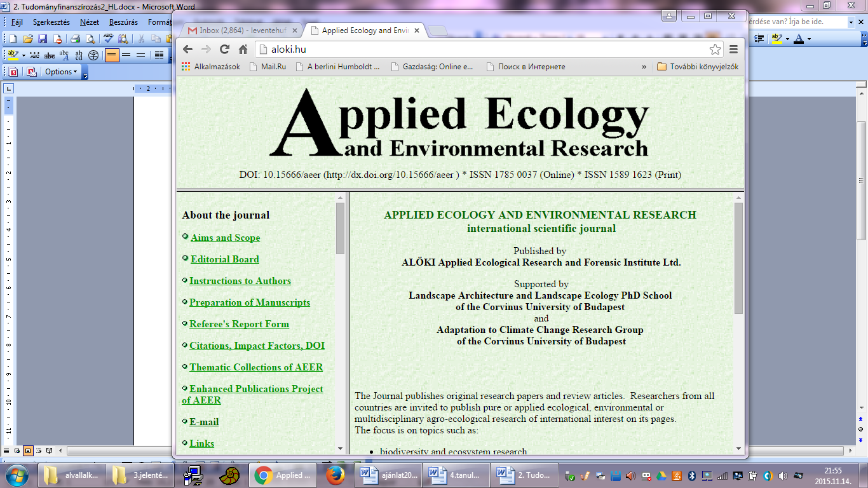This screenshot has height=488, width=868.
Task: Click the character scaling abc A icon
Action: [x=64, y=55]
